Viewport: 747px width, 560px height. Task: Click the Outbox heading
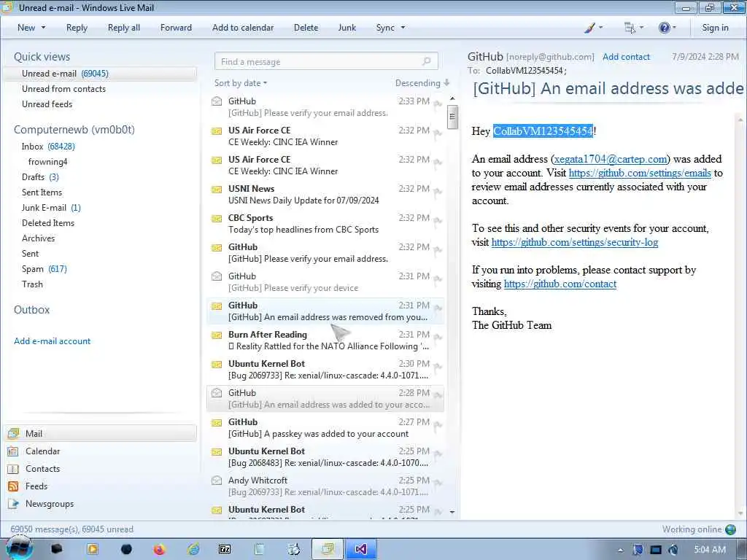[x=31, y=309]
